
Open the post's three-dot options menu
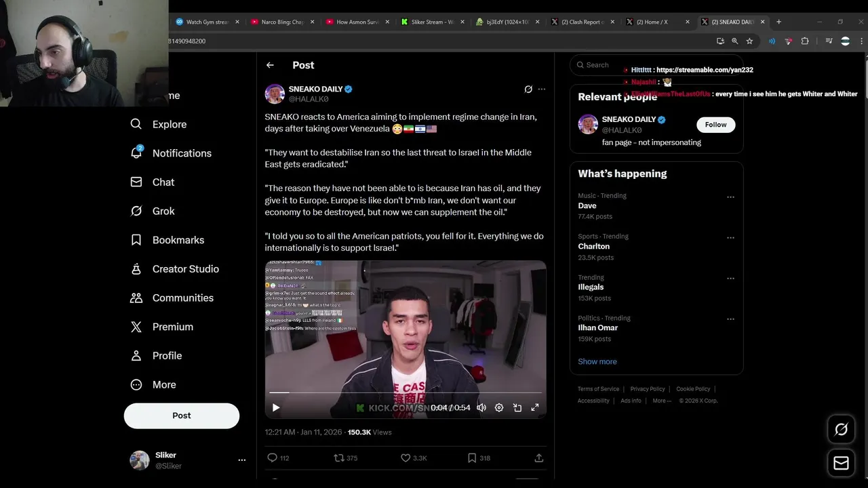pos(542,89)
